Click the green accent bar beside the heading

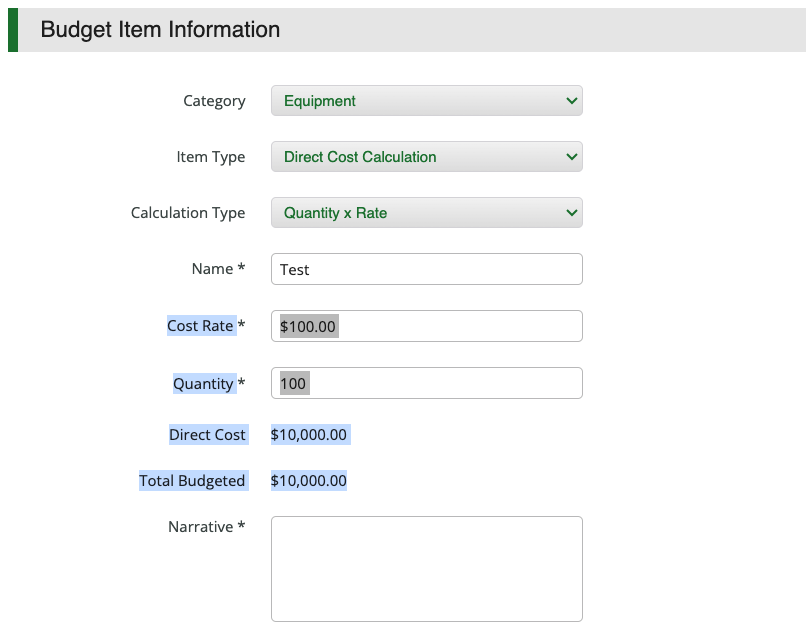(x=13, y=30)
